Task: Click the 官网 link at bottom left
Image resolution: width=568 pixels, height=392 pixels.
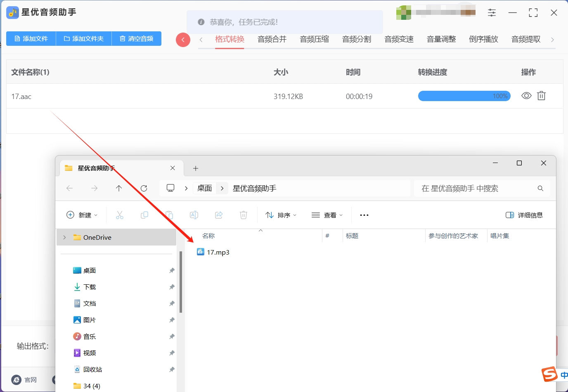Action: pyautogui.click(x=25, y=380)
